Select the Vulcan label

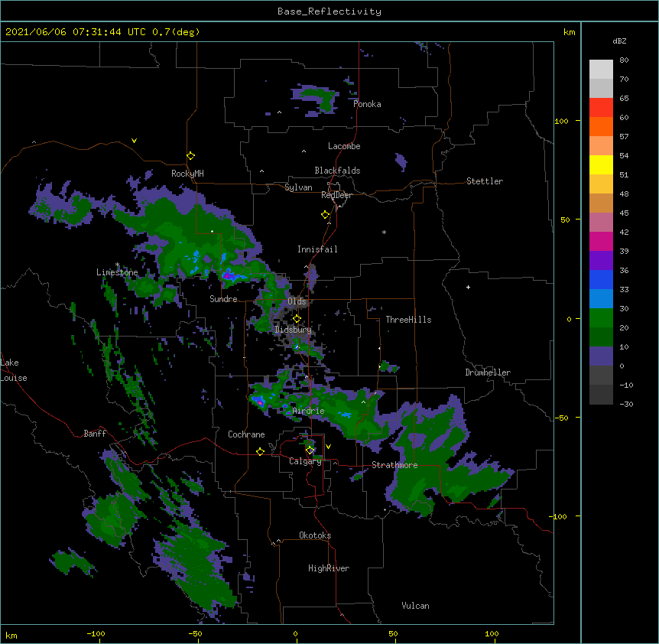(x=415, y=606)
